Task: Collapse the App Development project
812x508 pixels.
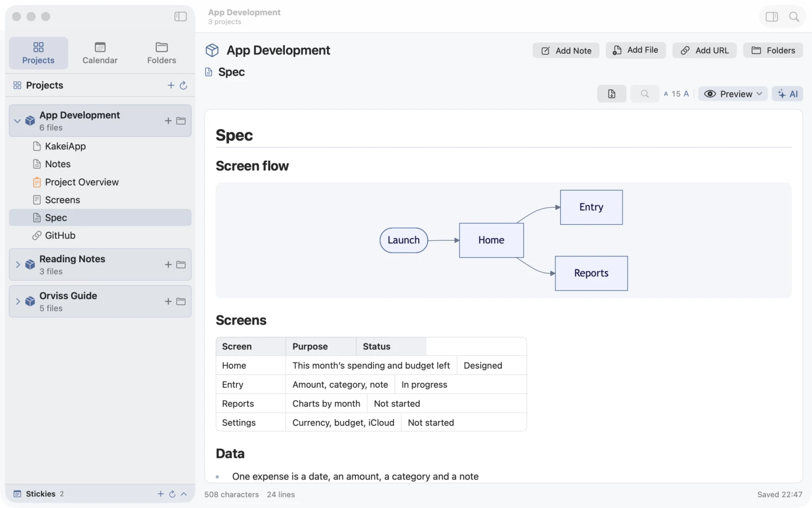Action: pyautogui.click(x=18, y=121)
